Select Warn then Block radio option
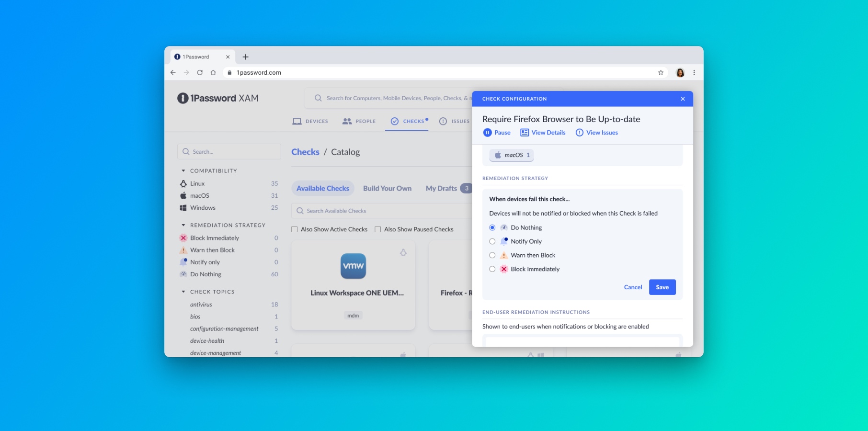Screen dimensions: 868x431 [x=492, y=255]
